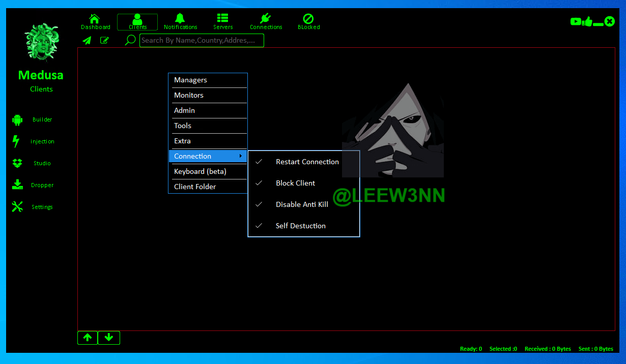The width and height of the screenshot is (626, 364).
Task: Toggle the Restart Connection checked item
Action: pos(307,162)
